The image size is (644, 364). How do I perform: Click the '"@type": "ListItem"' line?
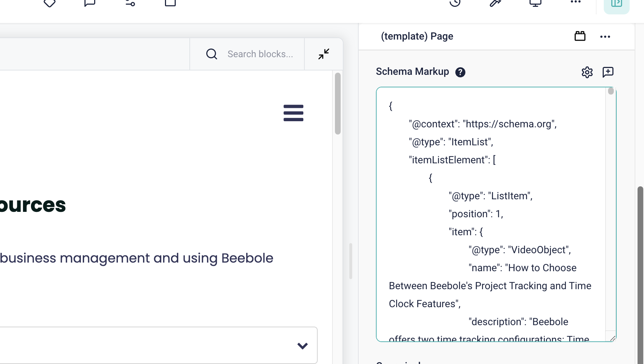(x=491, y=196)
